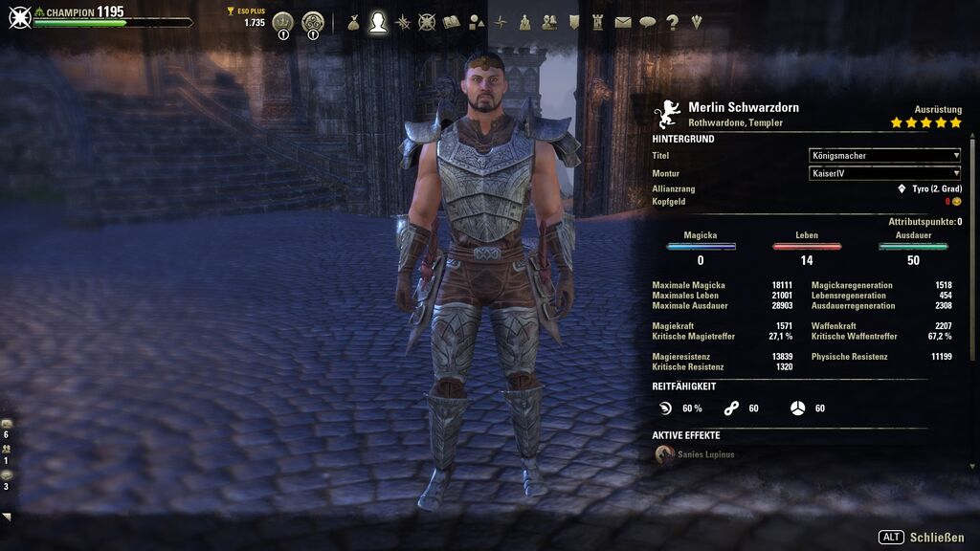
Task: Open the guilds banner icon
Action: pyautogui.click(x=574, y=23)
